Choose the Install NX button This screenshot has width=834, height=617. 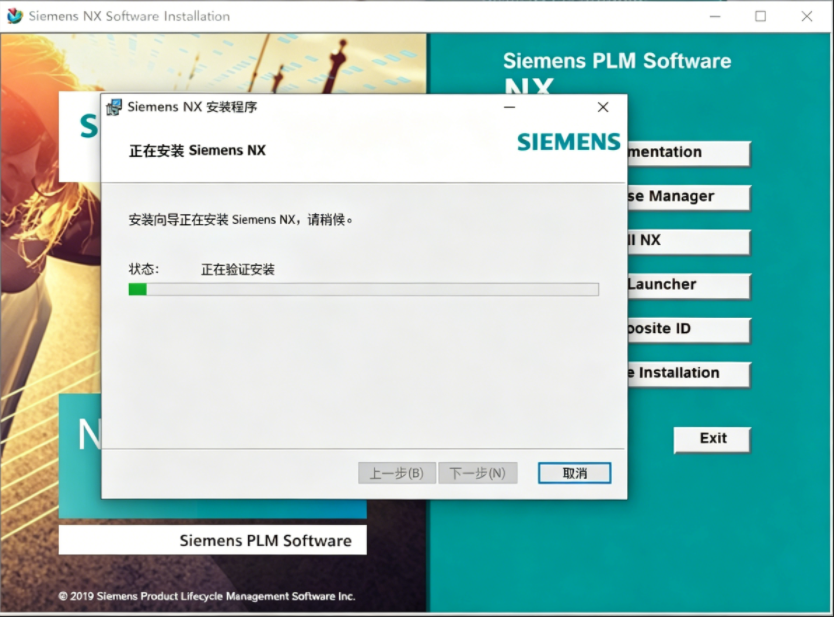[x=688, y=241]
